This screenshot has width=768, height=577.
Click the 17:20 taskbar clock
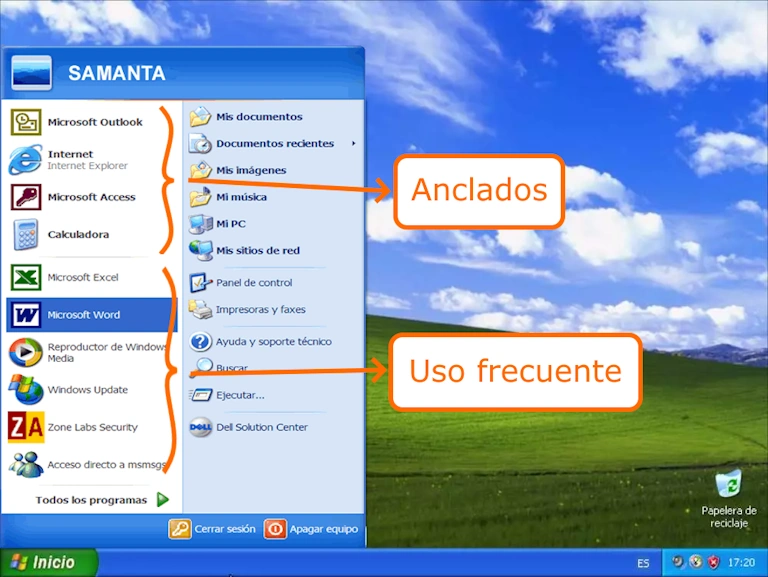click(741, 562)
